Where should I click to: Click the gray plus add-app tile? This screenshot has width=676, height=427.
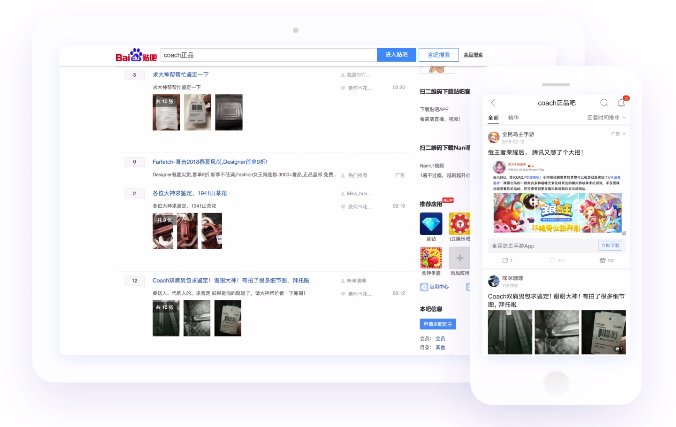pyautogui.click(x=460, y=258)
